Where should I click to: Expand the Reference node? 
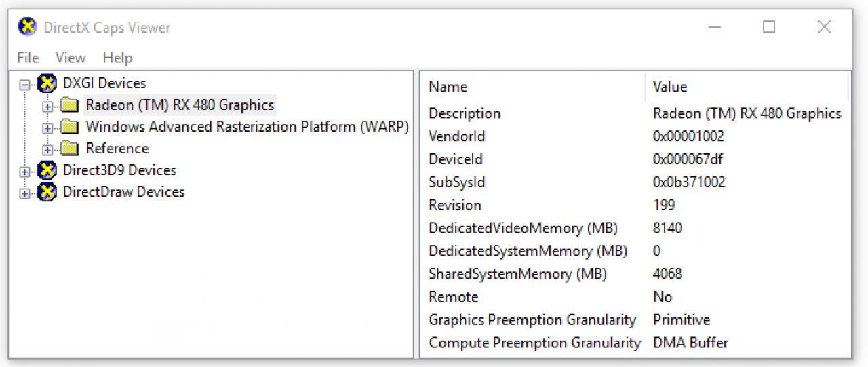(x=47, y=150)
